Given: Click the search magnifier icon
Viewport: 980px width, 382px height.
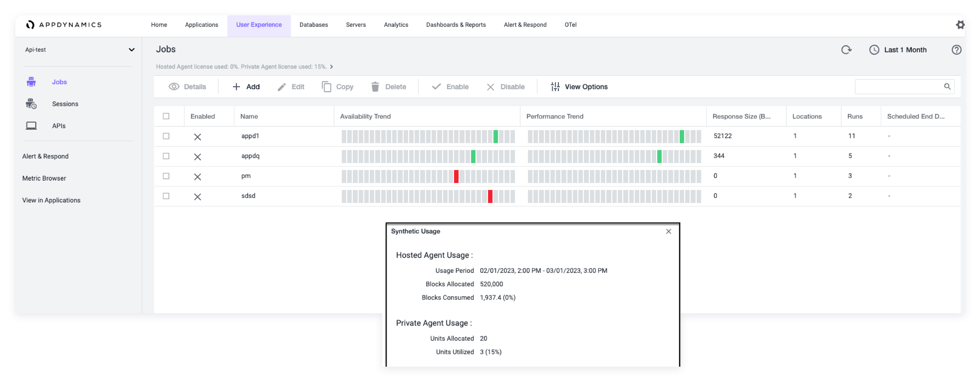Looking at the screenshot, I should (x=947, y=87).
